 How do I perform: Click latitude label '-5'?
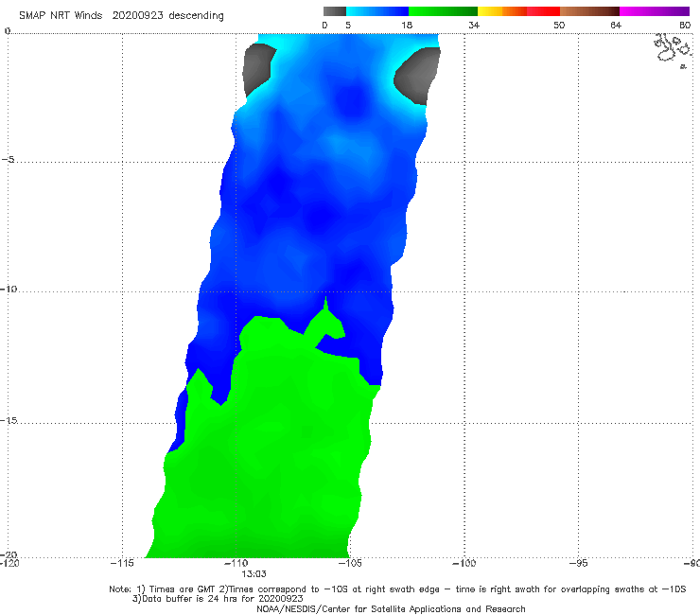coord(8,160)
